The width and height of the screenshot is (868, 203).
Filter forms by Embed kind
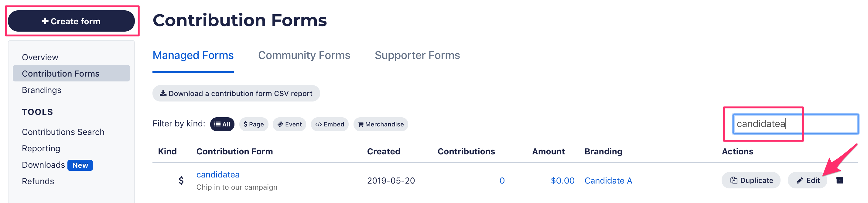pos(330,124)
